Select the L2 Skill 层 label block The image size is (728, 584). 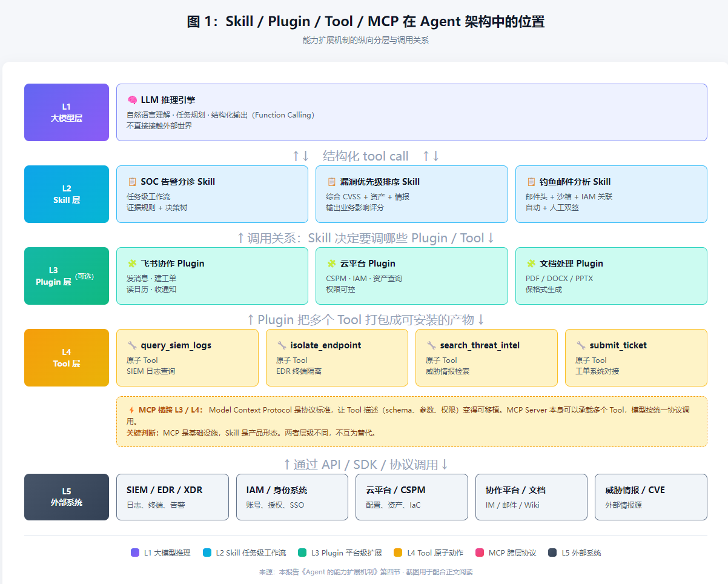tap(67, 194)
